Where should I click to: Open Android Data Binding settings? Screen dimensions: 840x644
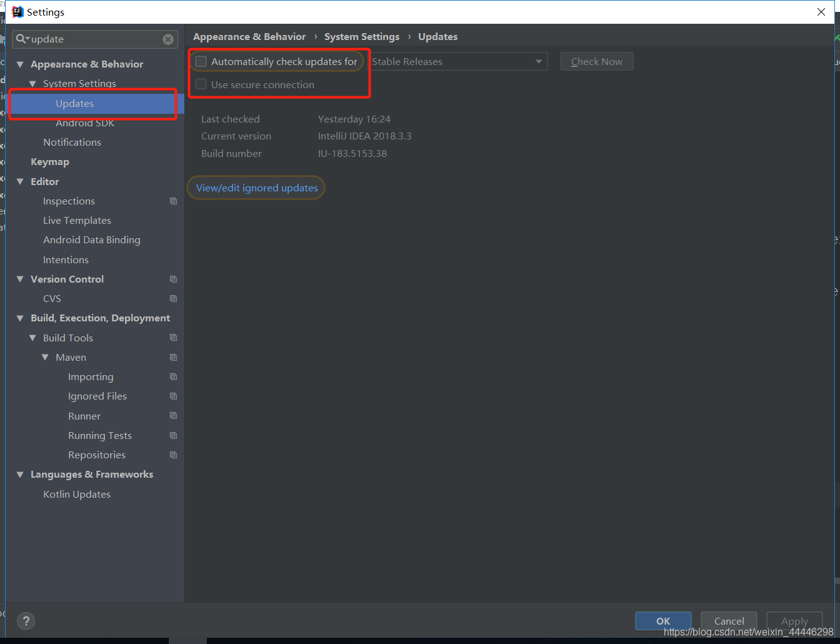[91, 240]
